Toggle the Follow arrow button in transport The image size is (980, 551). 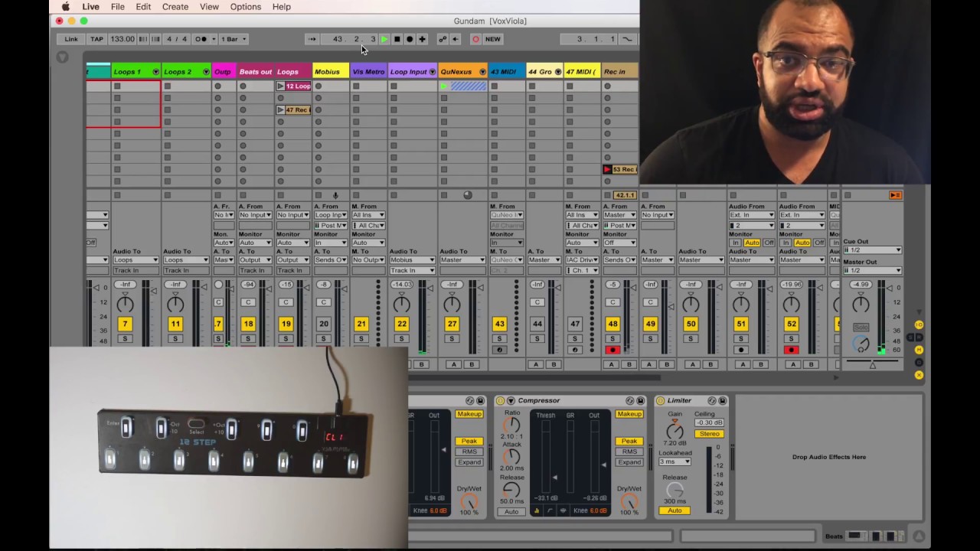312,39
